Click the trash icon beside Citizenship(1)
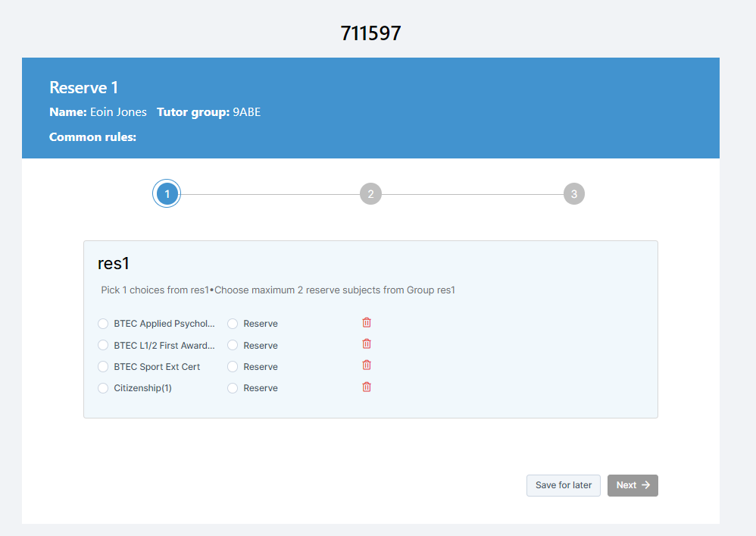The width and height of the screenshot is (756, 536). [x=367, y=387]
